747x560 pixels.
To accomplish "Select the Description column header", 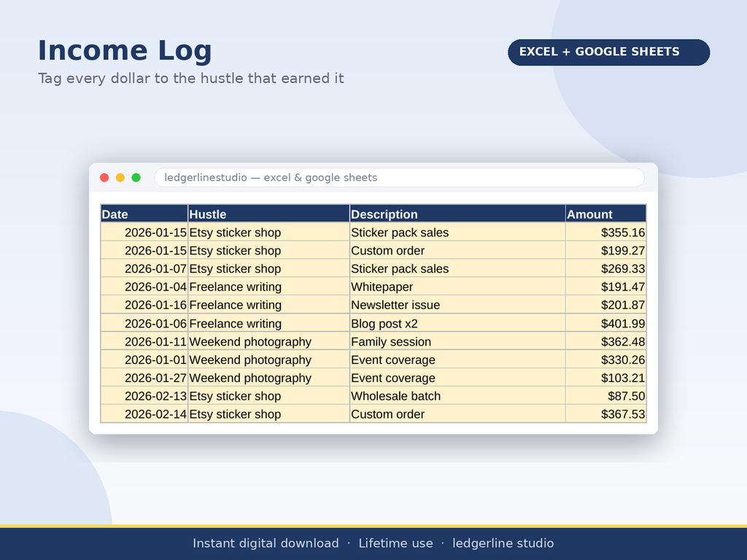I will [x=457, y=214].
